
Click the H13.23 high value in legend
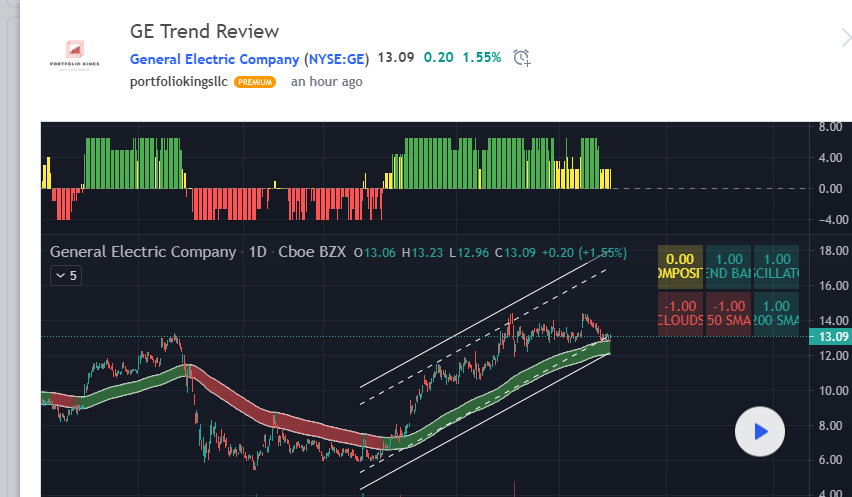[422, 253]
